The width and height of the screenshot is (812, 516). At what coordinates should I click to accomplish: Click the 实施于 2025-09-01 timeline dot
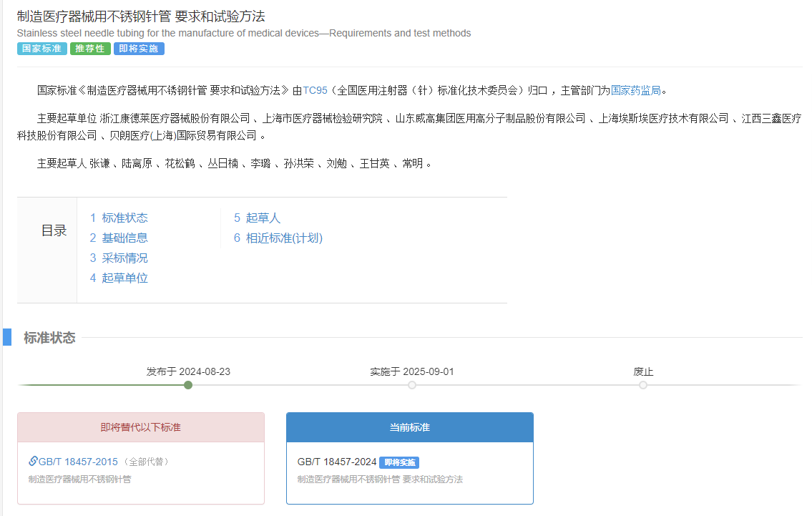point(412,385)
